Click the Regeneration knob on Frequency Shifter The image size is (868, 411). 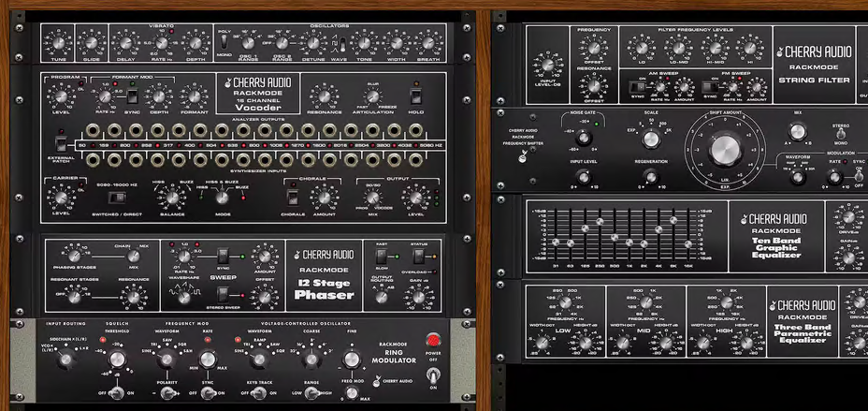point(651,177)
